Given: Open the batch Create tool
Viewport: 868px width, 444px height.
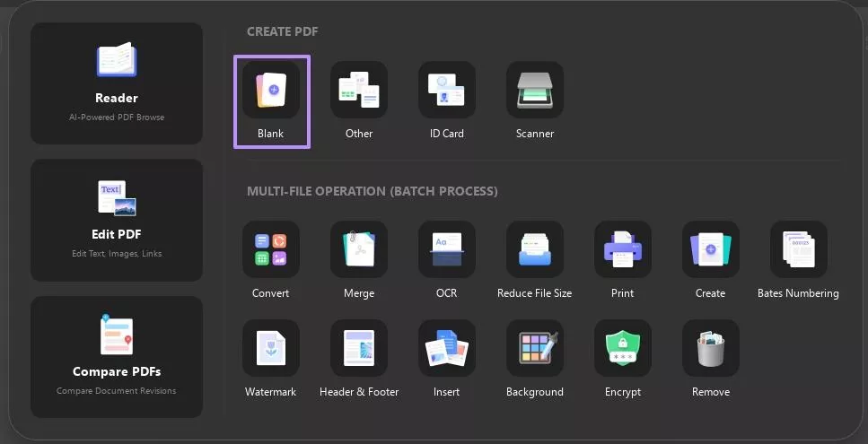Looking at the screenshot, I should click(711, 249).
